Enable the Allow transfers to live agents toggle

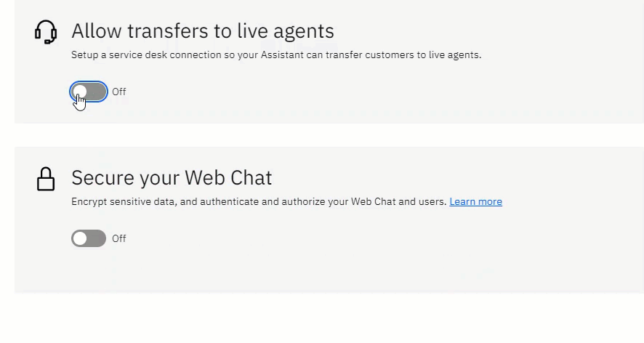[x=89, y=92]
